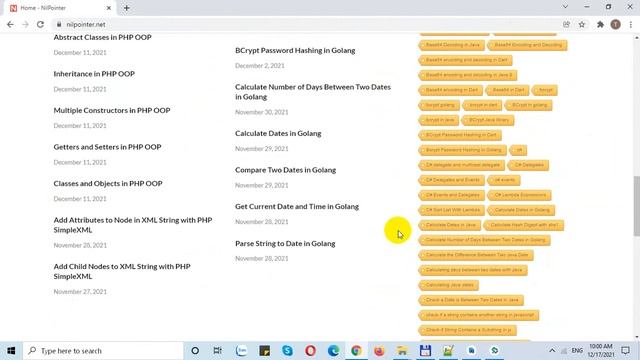Open Parse String to Date in Golang
Viewport: 640px width, 360px height.
(x=285, y=243)
